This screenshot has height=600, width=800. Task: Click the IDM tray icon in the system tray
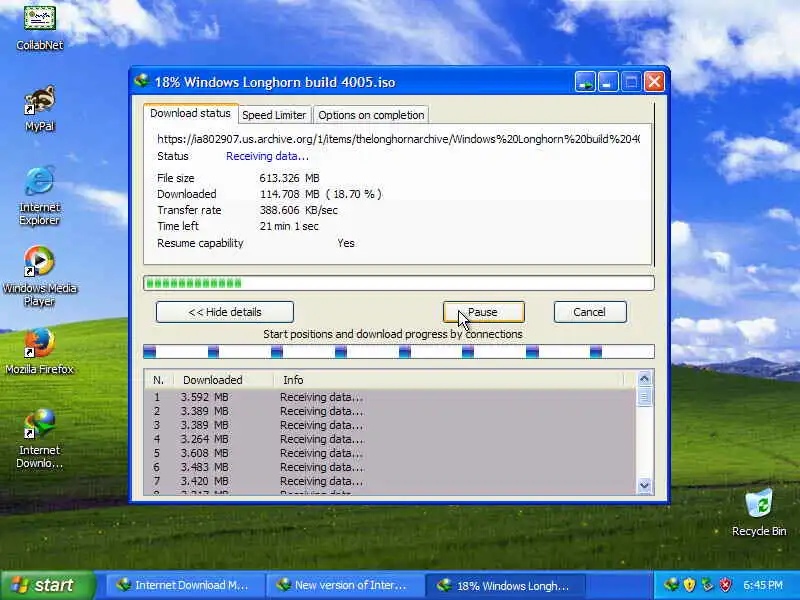click(x=671, y=585)
